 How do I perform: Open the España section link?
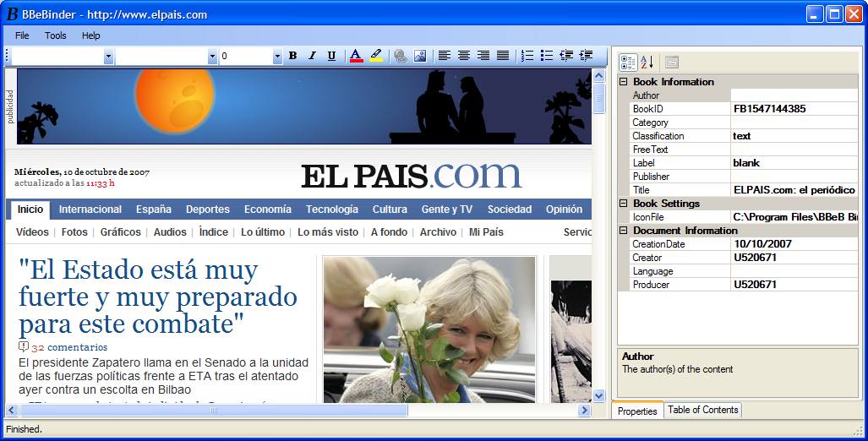[154, 210]
